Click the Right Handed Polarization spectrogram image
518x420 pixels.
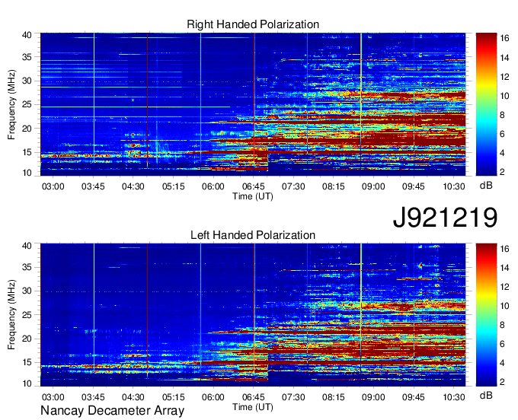click(253, 104)
